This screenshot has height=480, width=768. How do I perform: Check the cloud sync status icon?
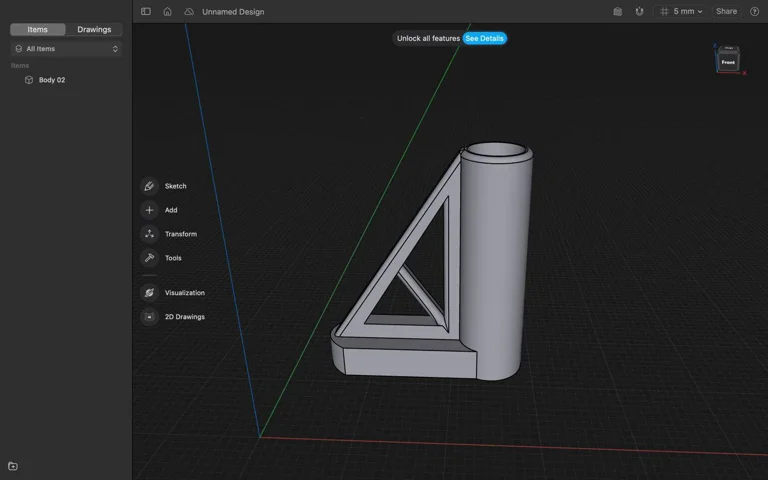click(186, 12)
